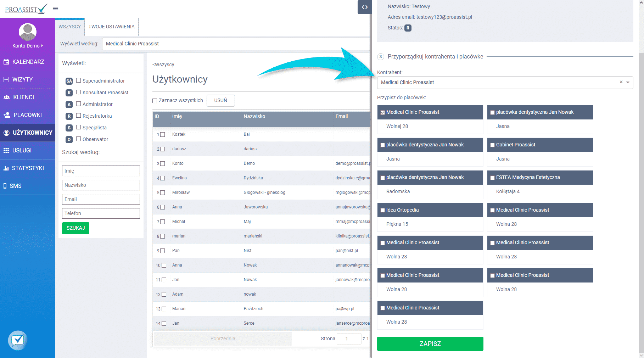Click the R status badge
This screenshot has height=358, width=644.
point(408,28)
